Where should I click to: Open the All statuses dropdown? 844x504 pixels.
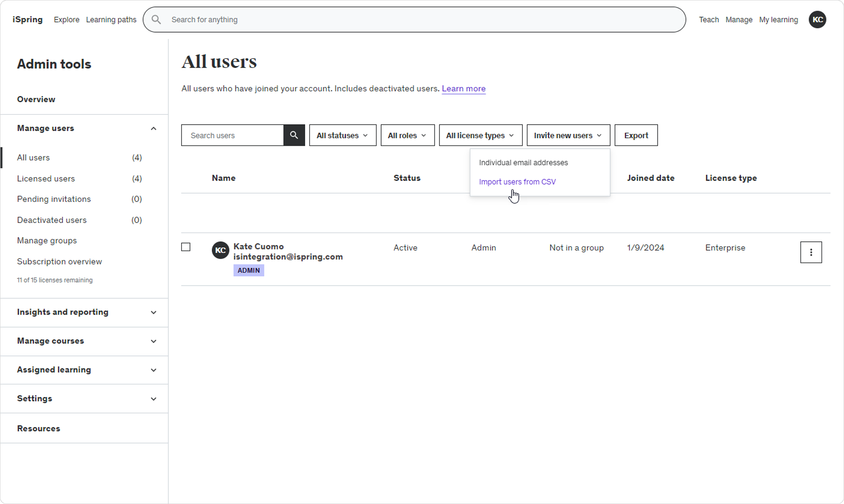(342, 135)
